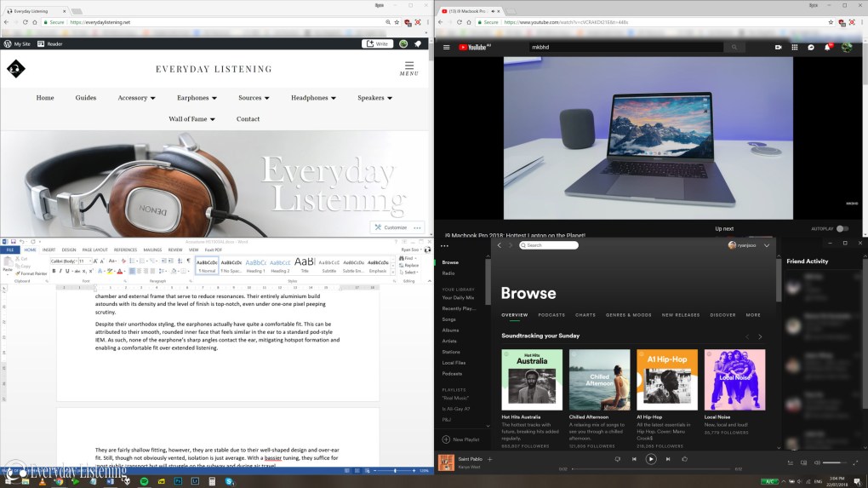Click the YouTube search magnifier button
The width and height of the screenshot is (868, 488).
point(734,47)
